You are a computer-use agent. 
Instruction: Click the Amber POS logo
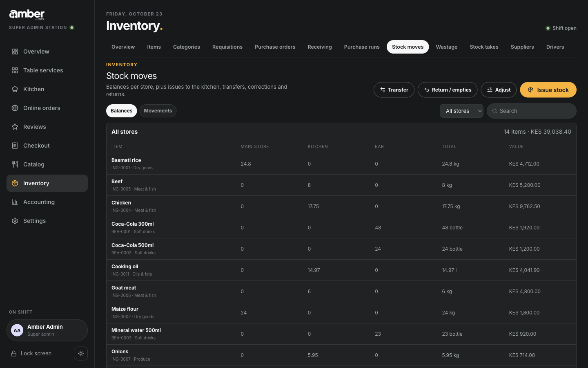point(27,15)
